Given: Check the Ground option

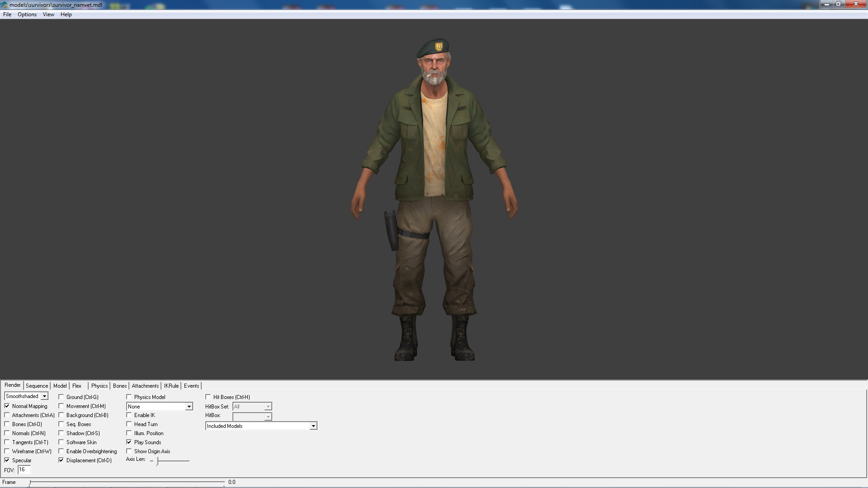Looking at the screenshot, I should [x=61, y=397].
